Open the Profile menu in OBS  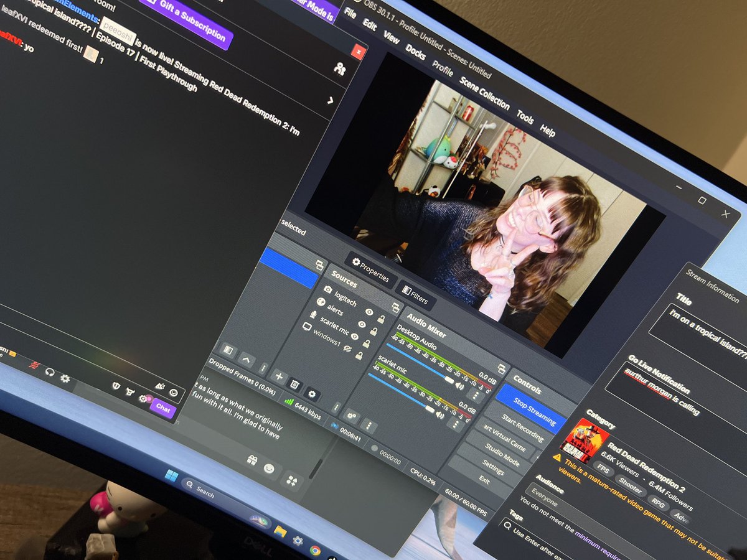(x=443, y=68)
